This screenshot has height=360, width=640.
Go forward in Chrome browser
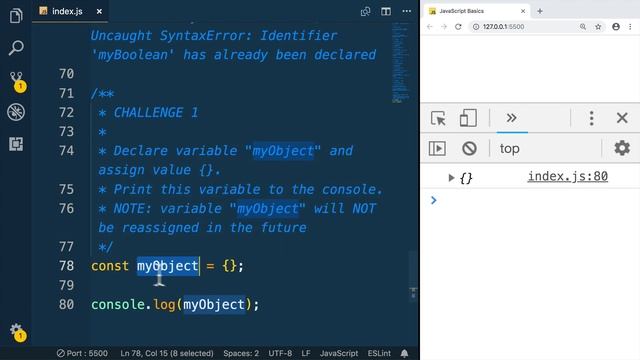(x=444, y=27)
